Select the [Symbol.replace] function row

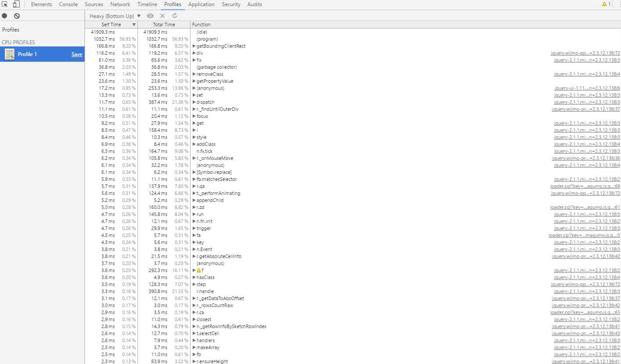coord(353,172)
